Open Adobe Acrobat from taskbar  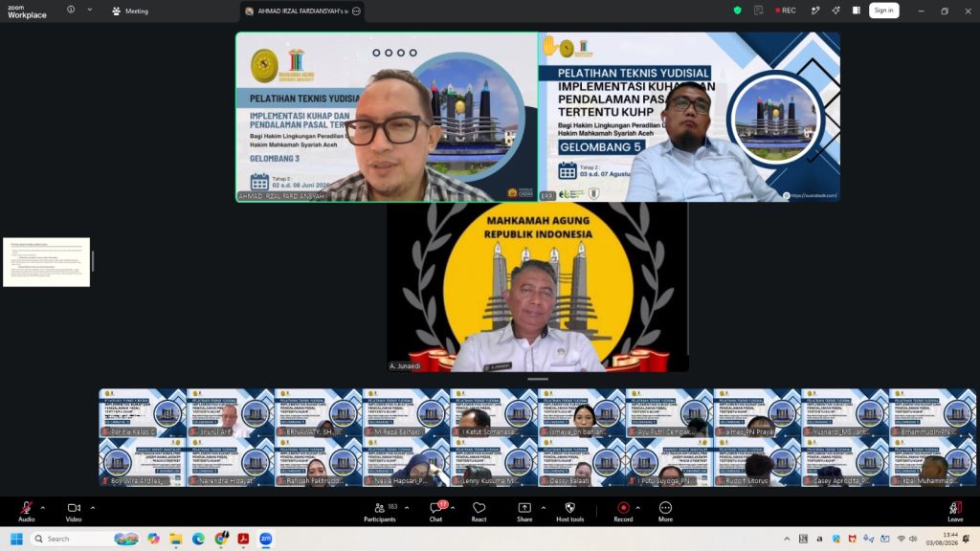(x=243, y=539)
